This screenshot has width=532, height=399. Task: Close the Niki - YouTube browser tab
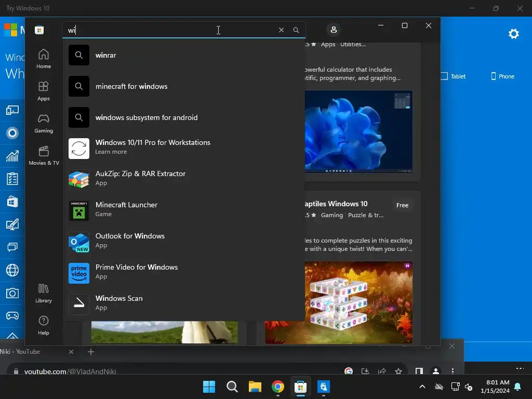coord(71,352)
